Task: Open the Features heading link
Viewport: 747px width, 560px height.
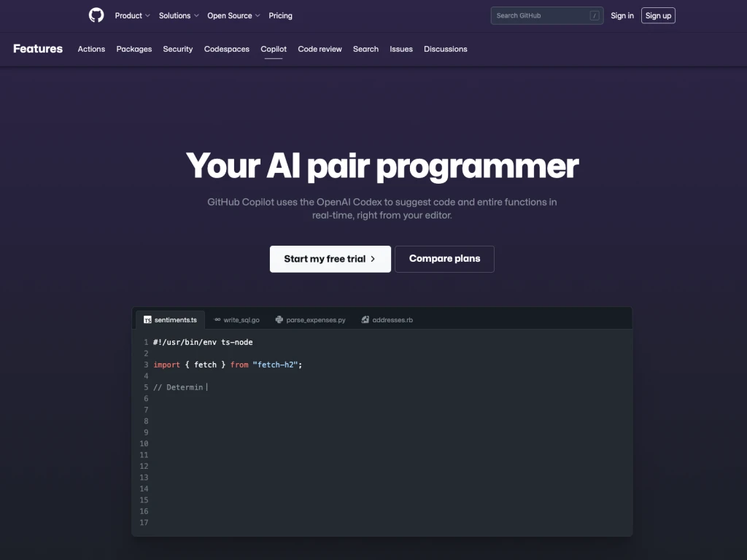Action: pyautogui.click(x=38, y=49)
